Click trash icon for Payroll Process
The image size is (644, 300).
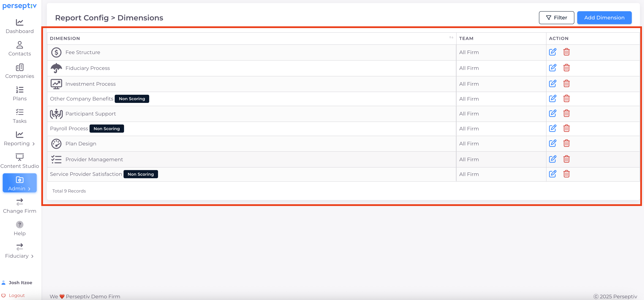566,128
